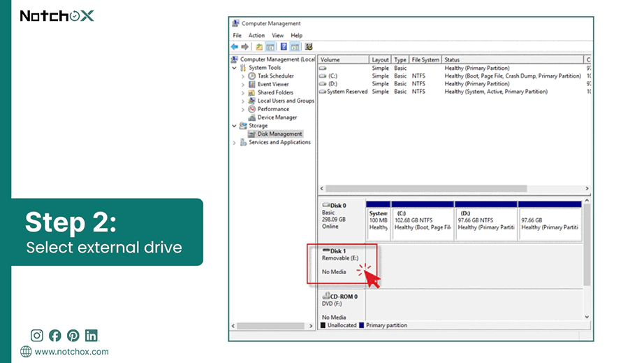This screenshot has width=644, height=363.
Task: Select Local Users and Groups node
Action: pyautogui.click(x=286, y=101)
